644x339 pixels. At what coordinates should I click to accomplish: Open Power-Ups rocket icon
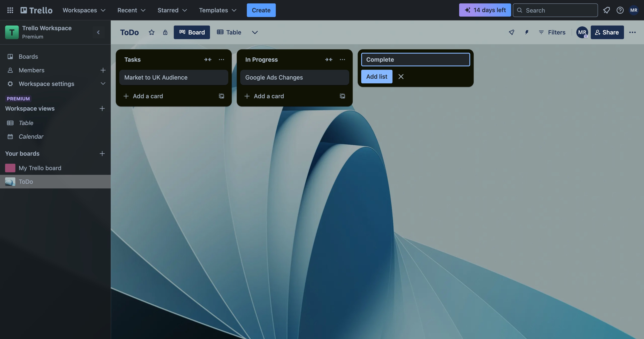point(512,32)
